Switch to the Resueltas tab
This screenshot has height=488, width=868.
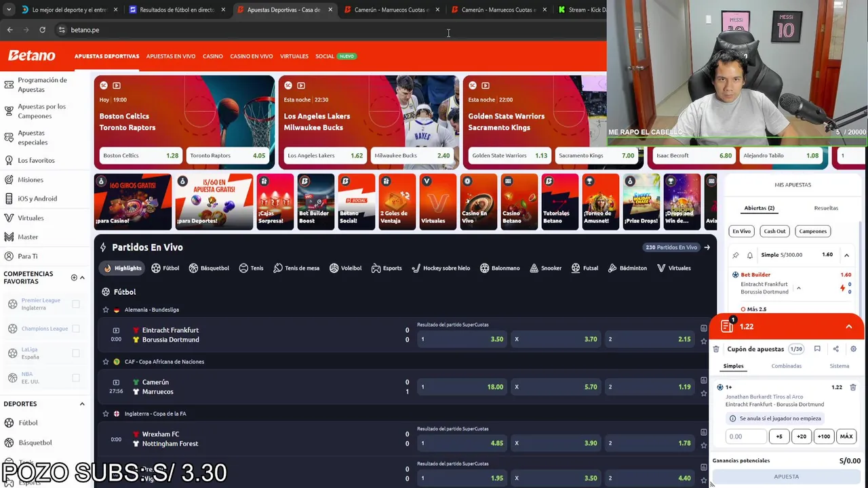(x=826, y=208)
